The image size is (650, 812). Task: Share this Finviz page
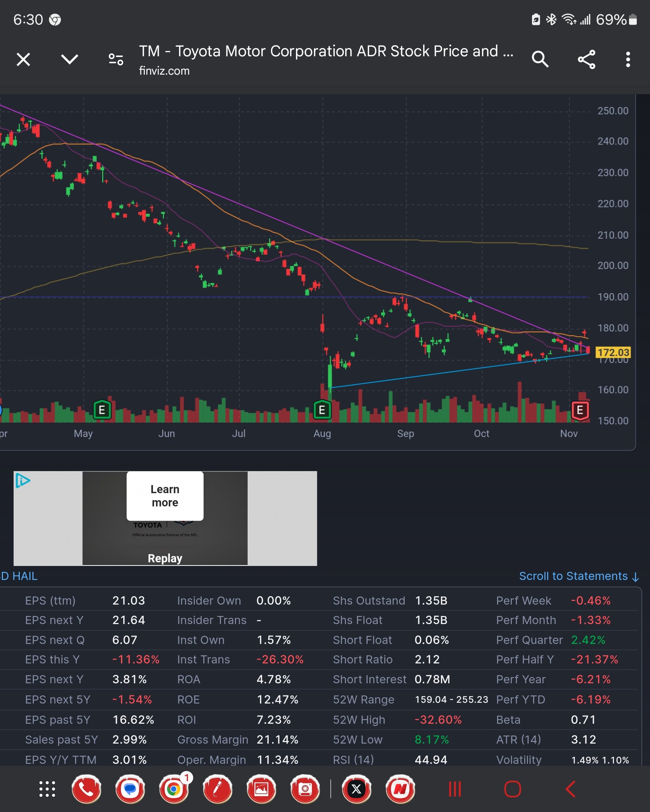click(586, 59)
